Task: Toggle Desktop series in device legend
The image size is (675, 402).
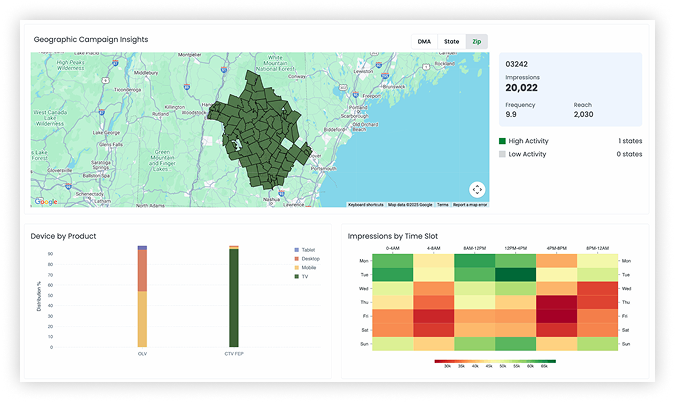Action: pyautogui.click(x=307, y=259)
